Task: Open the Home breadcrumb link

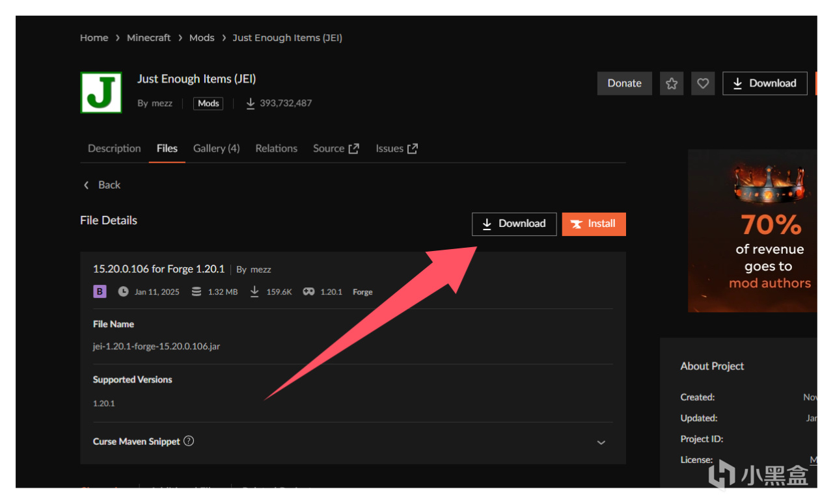Action: (94, 38)
